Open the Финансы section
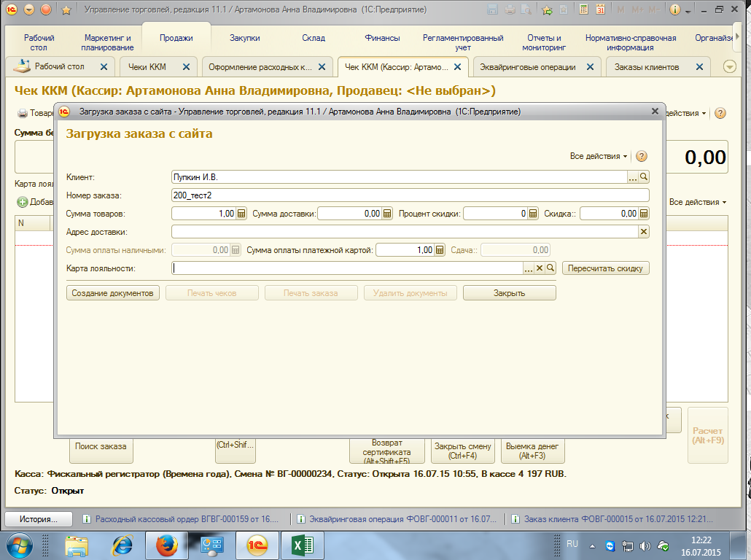Image resolution: width=751 pixels, height=560 pixels. coord(382,38)
